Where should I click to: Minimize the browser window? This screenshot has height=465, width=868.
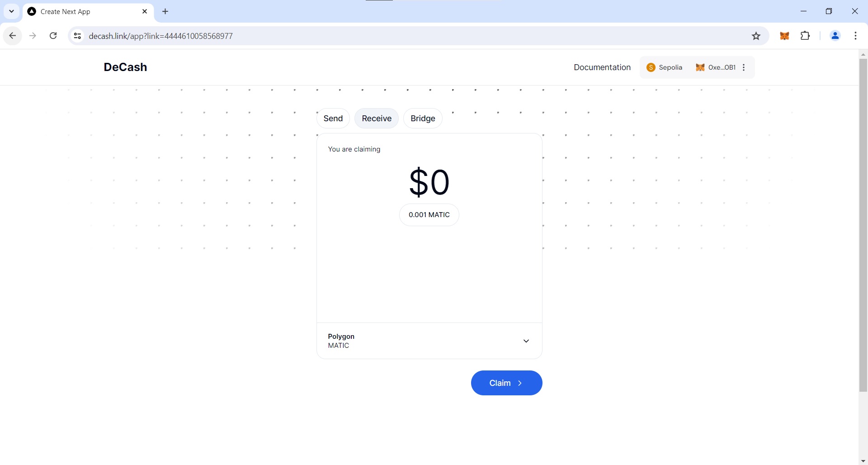803,11
